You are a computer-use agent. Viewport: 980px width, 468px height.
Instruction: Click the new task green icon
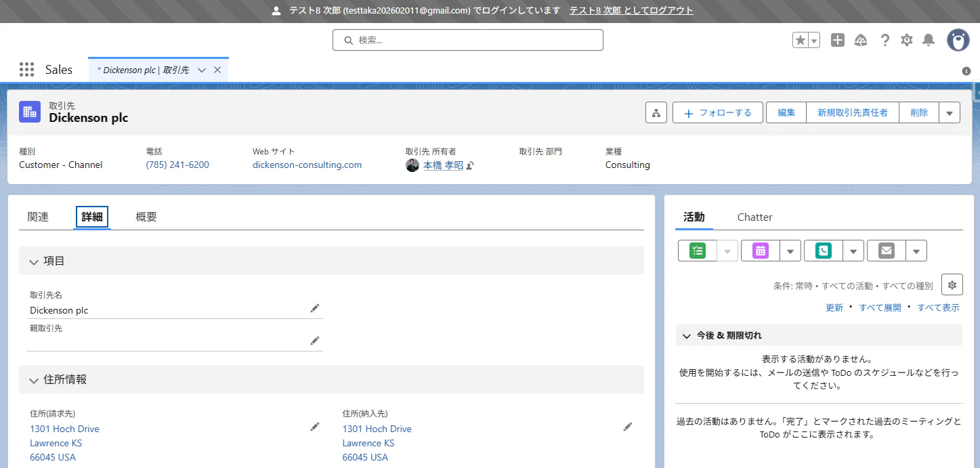(698, 251)
